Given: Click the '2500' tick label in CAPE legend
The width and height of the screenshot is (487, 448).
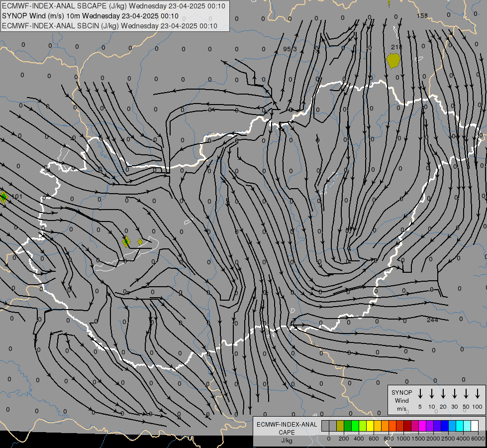Looking at the screenshot, I should [448, 439].
